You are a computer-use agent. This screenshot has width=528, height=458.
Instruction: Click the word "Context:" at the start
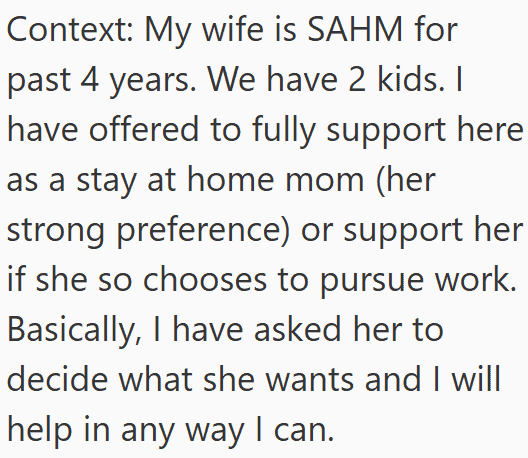(x=70, y=29)
